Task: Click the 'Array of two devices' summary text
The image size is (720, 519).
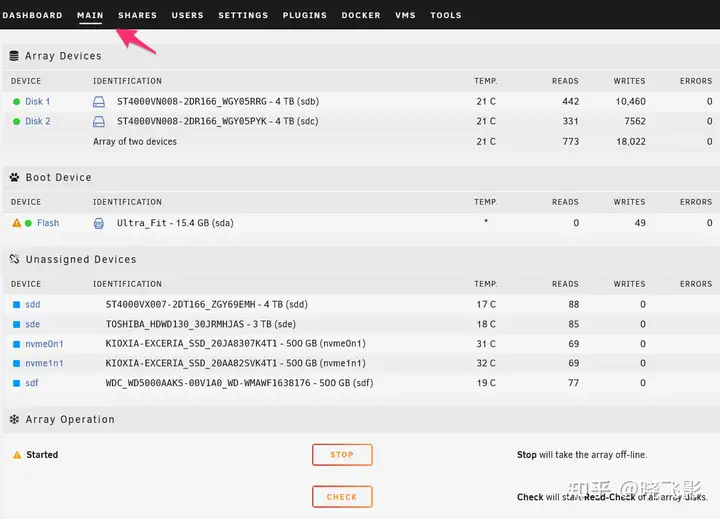Action: coord(135,141)
